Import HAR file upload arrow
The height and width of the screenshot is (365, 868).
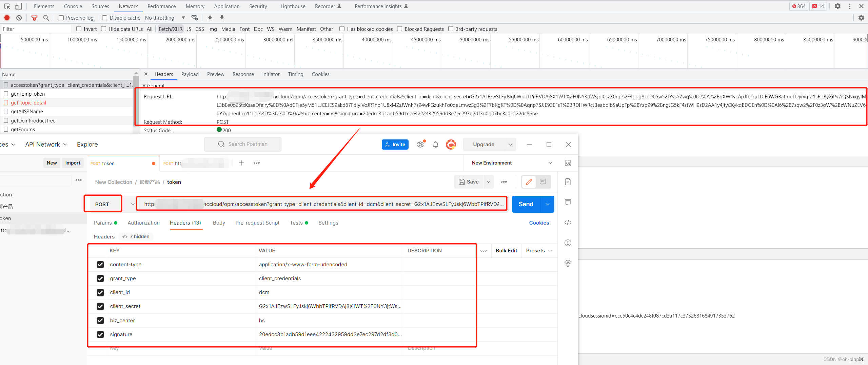210,18
